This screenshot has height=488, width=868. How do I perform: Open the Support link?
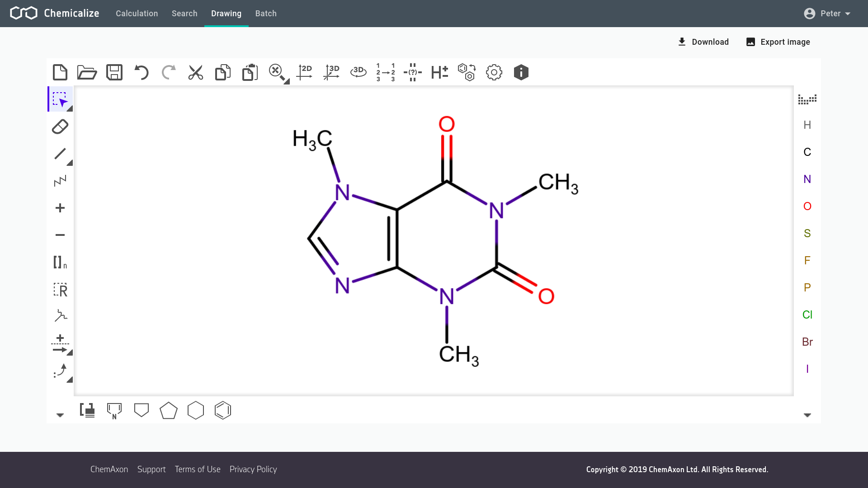click(151, 469)
